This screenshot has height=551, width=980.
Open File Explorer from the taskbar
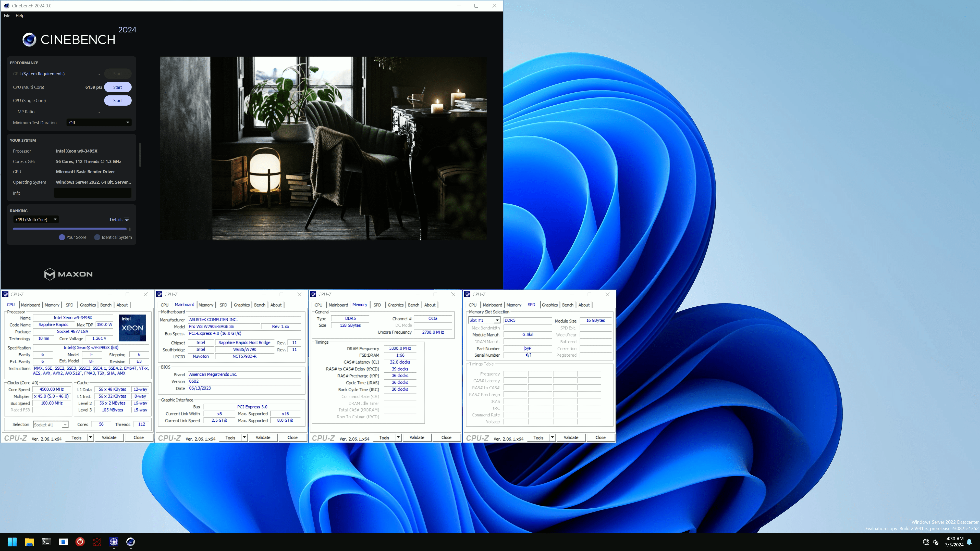point(29,542)
